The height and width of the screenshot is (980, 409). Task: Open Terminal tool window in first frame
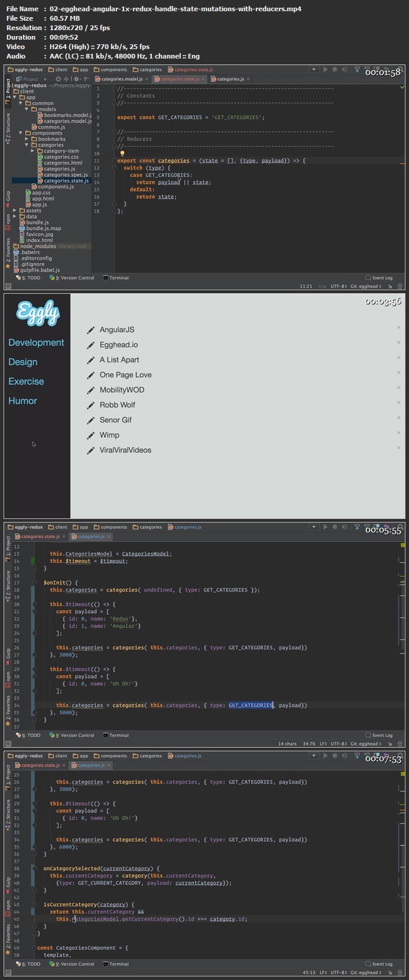116,278
